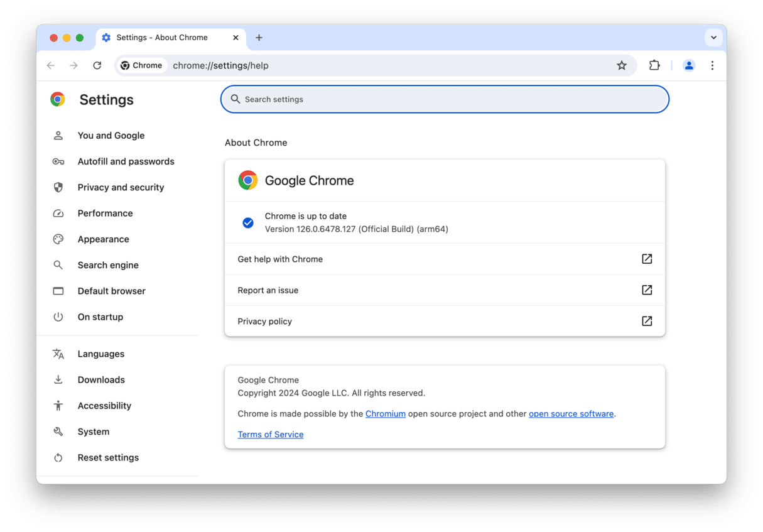Switch to the Settings - About Chrome tab
Screen dimensions: 763x532
[163, 37]
